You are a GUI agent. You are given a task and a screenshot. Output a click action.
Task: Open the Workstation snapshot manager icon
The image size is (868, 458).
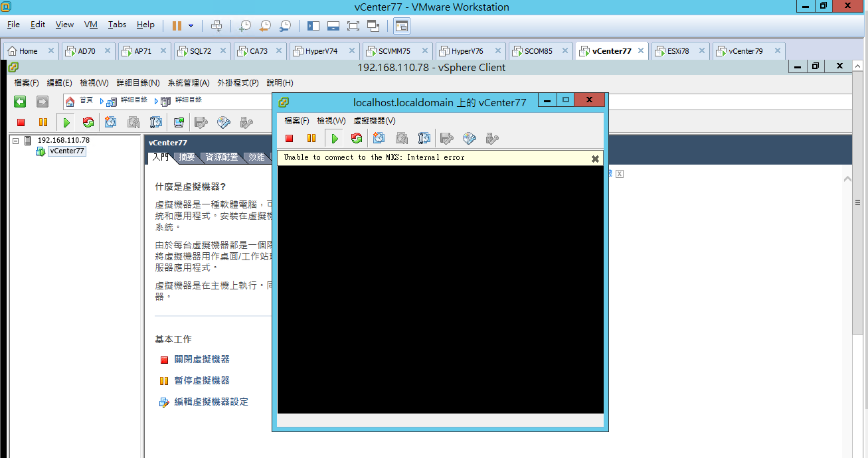point(285,25)
